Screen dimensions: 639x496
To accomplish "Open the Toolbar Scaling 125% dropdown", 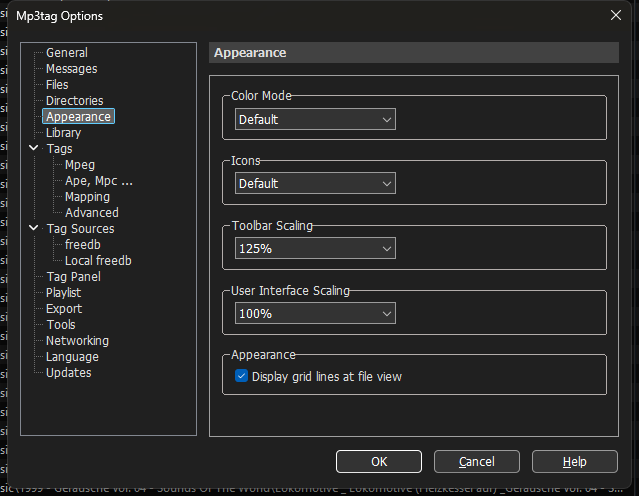I will click(x=315, y=248).
